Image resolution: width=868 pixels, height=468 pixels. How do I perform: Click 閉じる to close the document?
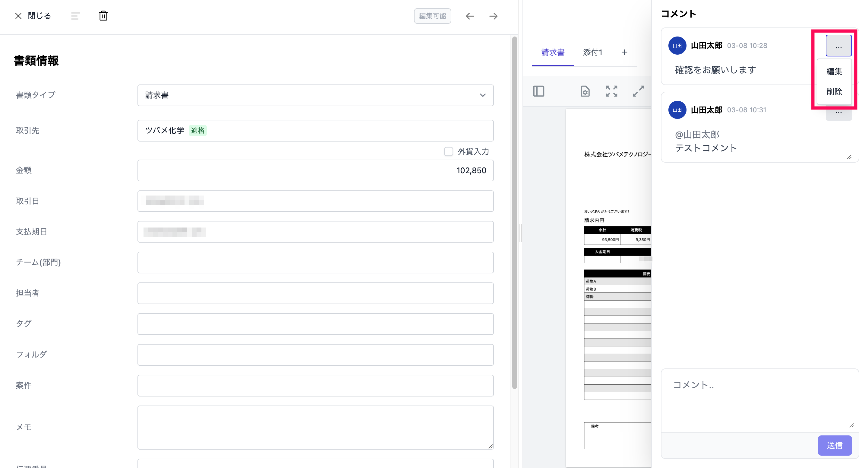coord(33,16)
